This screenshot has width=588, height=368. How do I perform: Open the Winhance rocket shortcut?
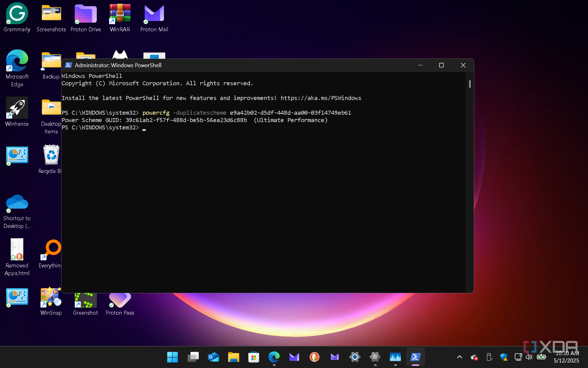17,108
